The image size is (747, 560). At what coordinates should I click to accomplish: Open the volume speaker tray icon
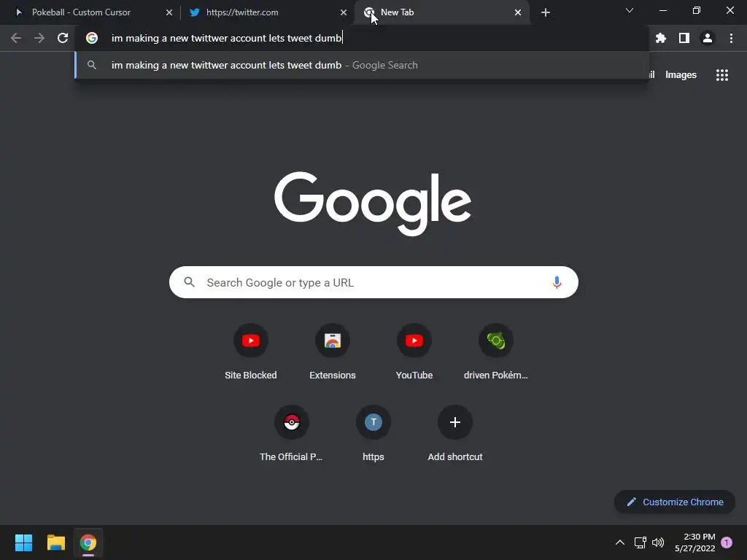(x=658, y=542)
